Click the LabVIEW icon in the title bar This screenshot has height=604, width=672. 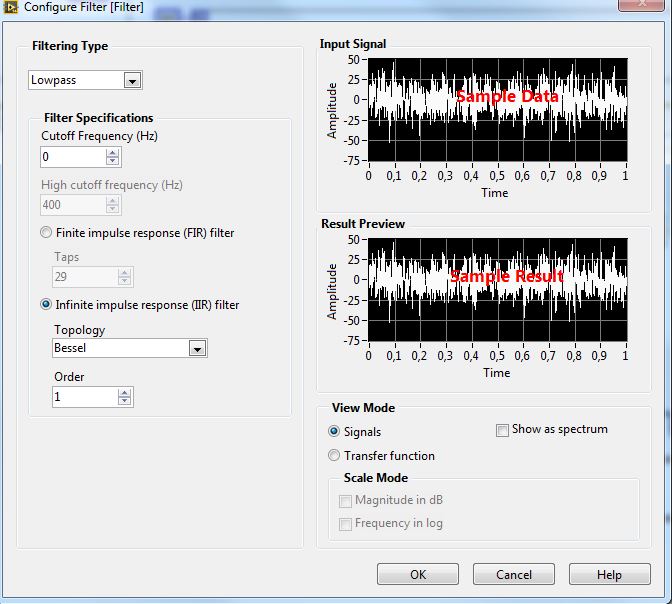[10, 6]
